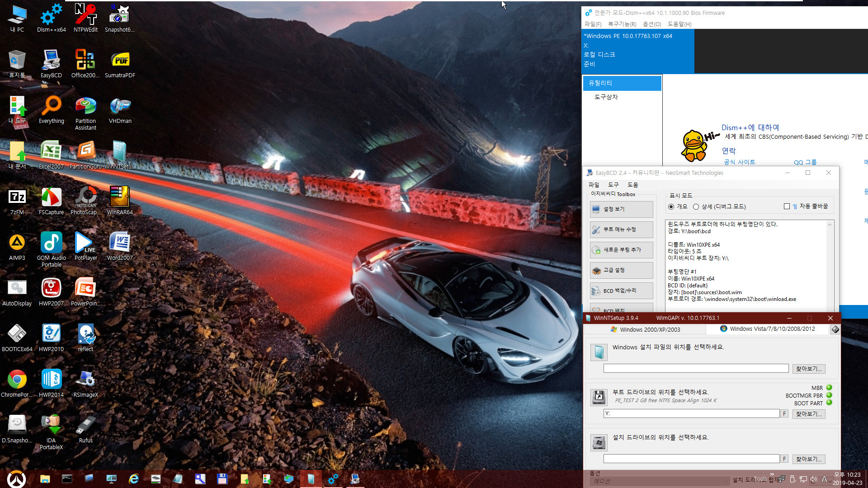Click the Windows install file path field
The image size is (868, 488).
click(x=696, y=369)
